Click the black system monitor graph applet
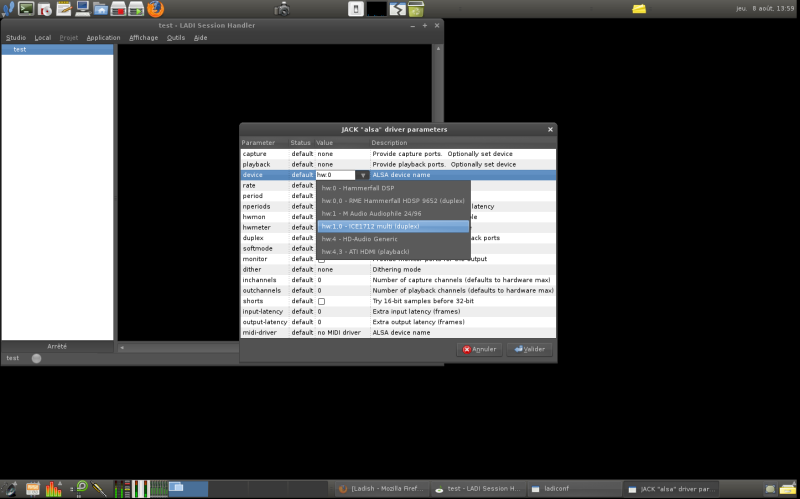The height and width of the screenshot is (499, 800). point(377,9)
